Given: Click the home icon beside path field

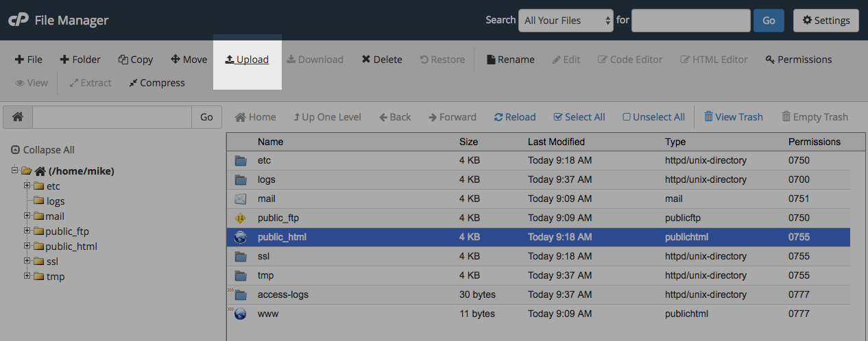Looking at the screenshot, I should click(x=18, y=117).
